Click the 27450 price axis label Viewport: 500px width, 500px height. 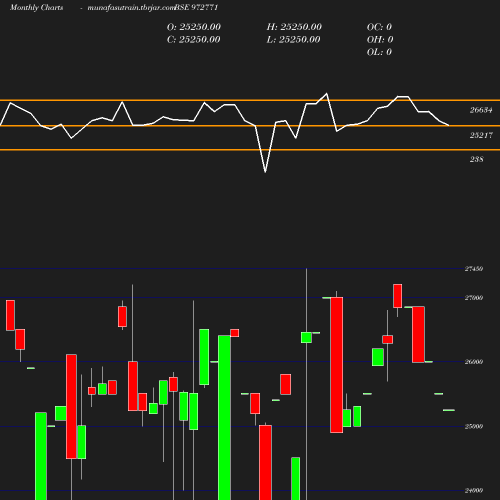tap(474, 269)
